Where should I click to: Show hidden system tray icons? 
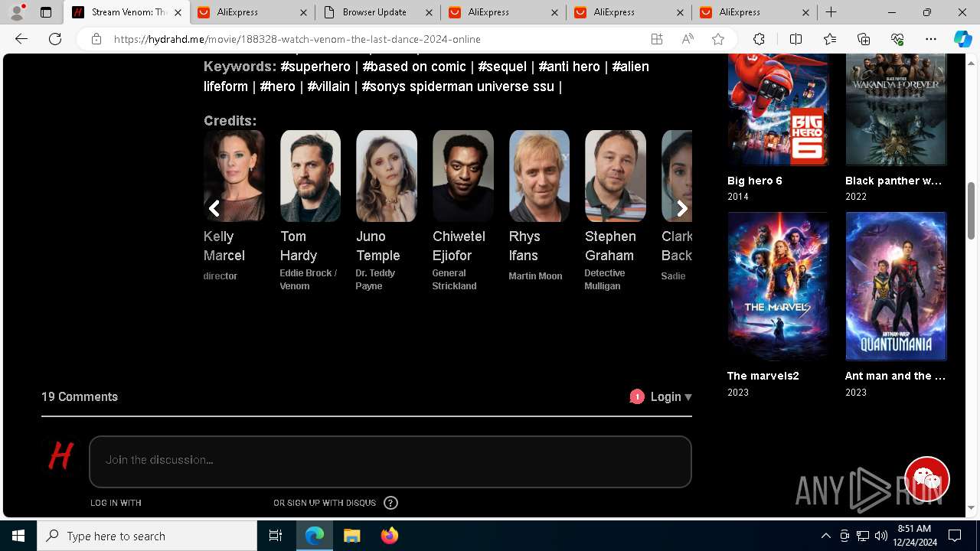pos(826,536)
